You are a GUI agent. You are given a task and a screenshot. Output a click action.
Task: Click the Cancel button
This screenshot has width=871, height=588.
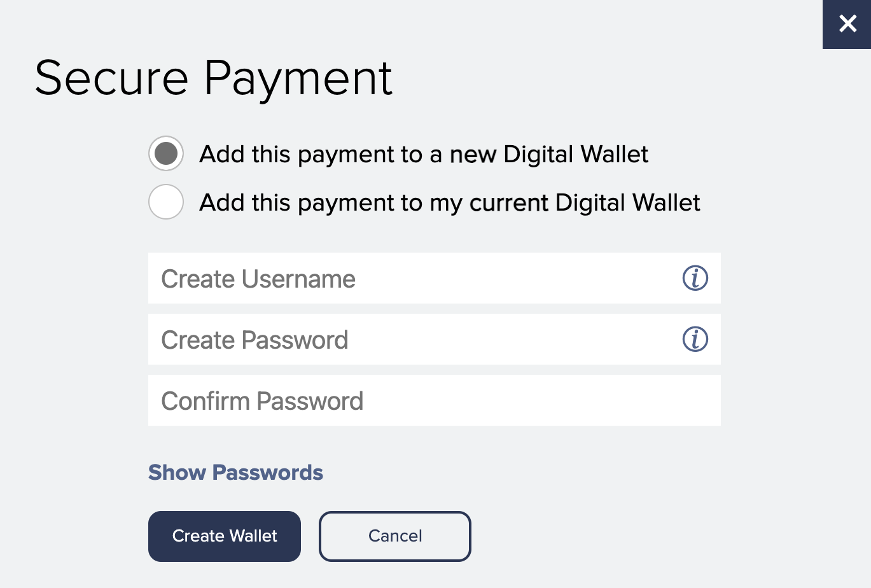[395, 536]
